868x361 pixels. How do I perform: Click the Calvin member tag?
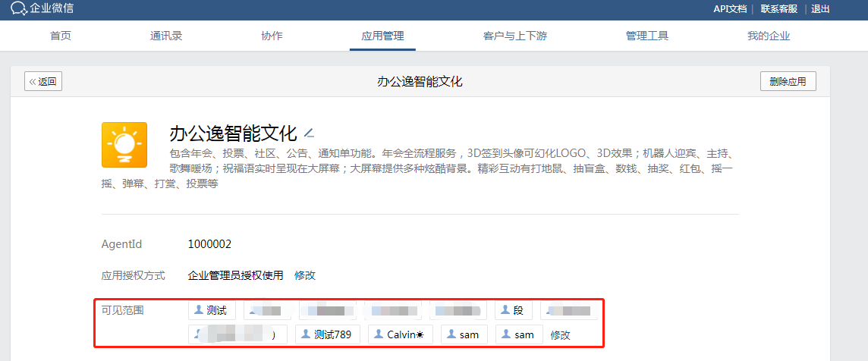tap(401, 334)
